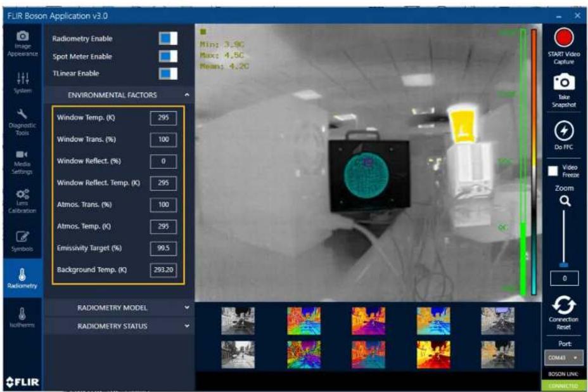Click the Window Temp. (K) field

point(163,118)
